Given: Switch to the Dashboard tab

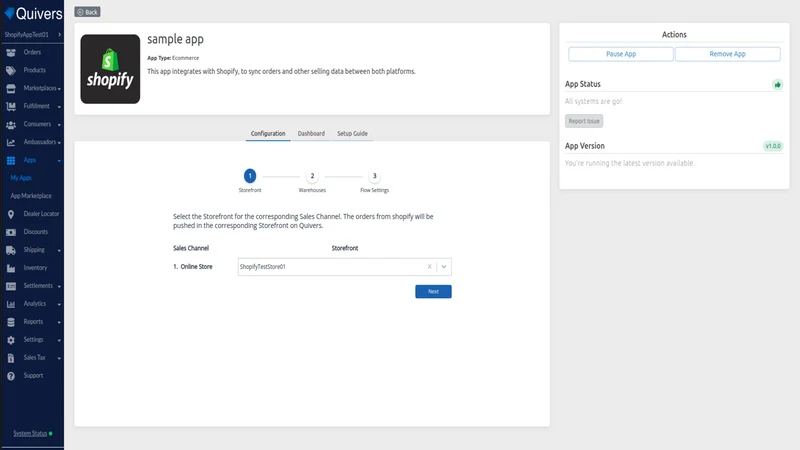Looking at the screenshot, I should pos(311,134).
